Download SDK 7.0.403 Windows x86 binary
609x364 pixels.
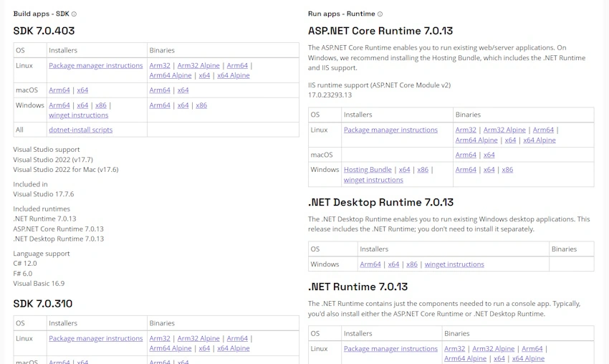[201, 105]
